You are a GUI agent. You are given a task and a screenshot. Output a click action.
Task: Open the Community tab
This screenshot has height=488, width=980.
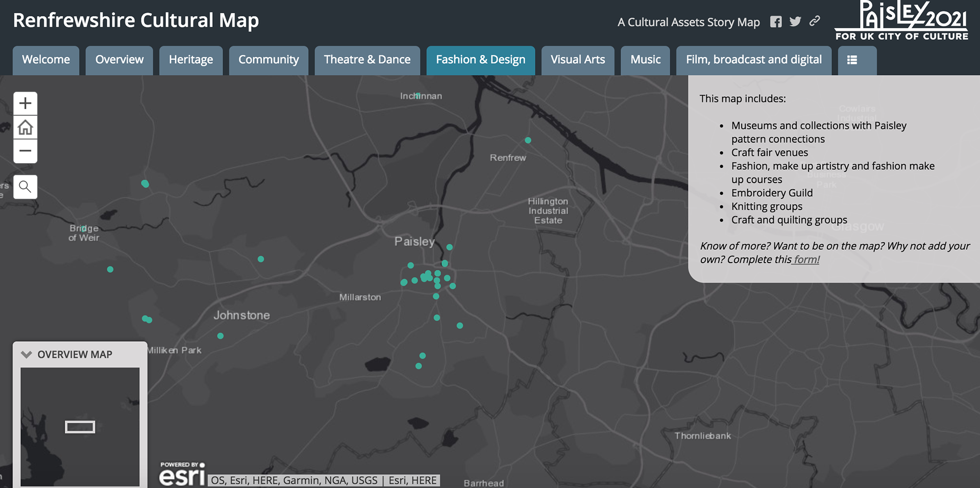[268, 60]
